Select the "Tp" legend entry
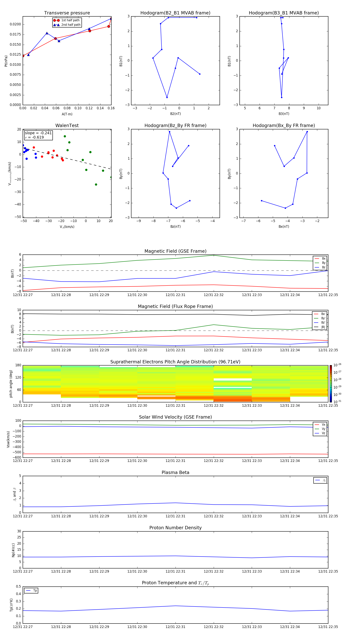The width and height of the screenshot is (351, 644). point(31,591)
